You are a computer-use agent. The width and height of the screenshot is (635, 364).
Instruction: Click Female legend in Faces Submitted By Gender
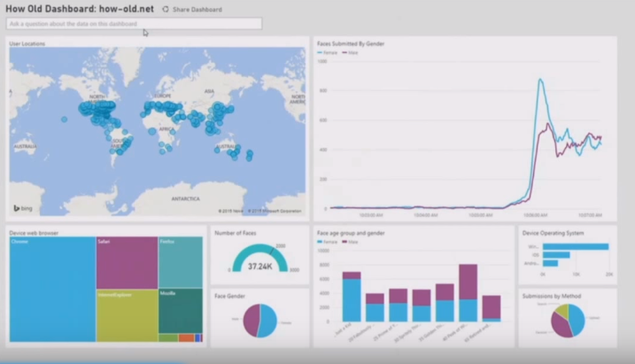tap(328, 52)
